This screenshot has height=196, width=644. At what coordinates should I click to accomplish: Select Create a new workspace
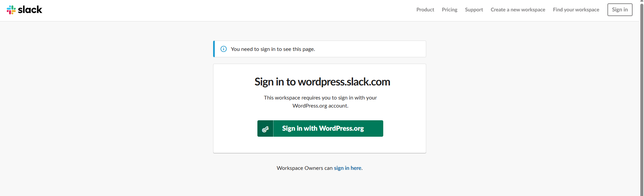(517, 10)
